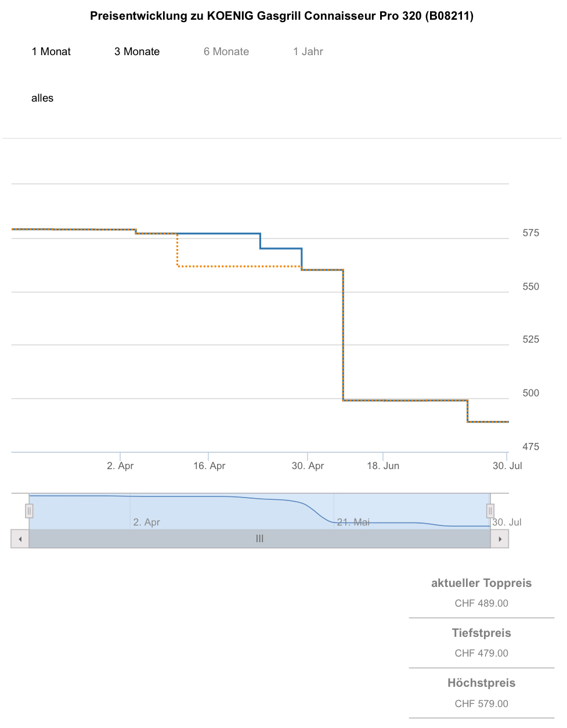Screen dimensions: 567x728
Task: Click the 16. Apr axis label
Action: click(x=209, y=466)
